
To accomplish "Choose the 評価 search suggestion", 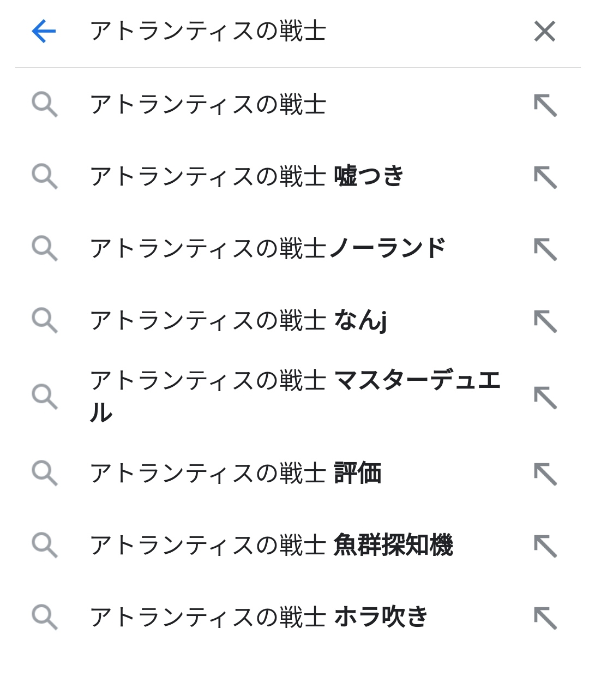I will [x=235, y=473].
